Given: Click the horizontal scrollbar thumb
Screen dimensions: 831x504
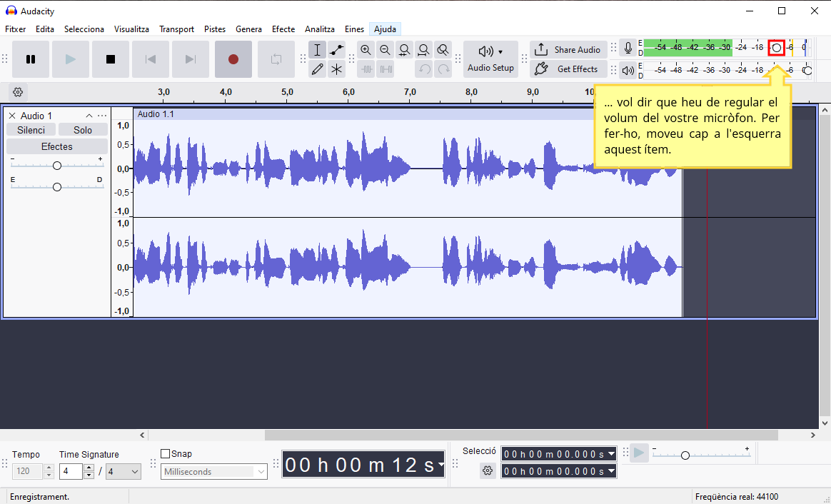Looking at the screenshot, I should point(521,435).
